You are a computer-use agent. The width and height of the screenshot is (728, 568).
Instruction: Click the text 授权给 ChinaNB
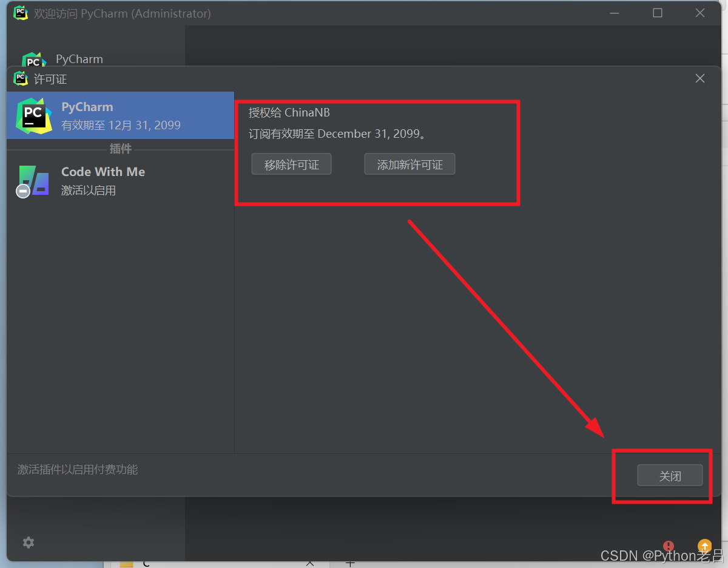coord(289,113)
